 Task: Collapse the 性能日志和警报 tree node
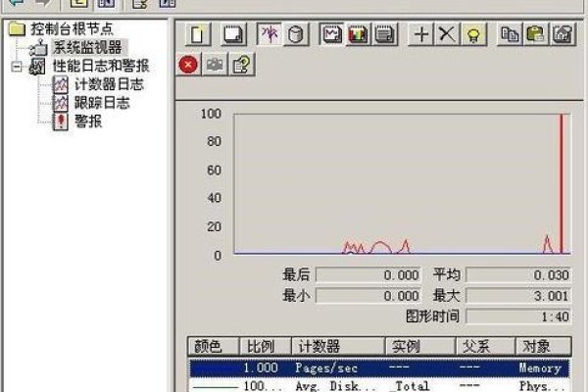coord(17,67)
